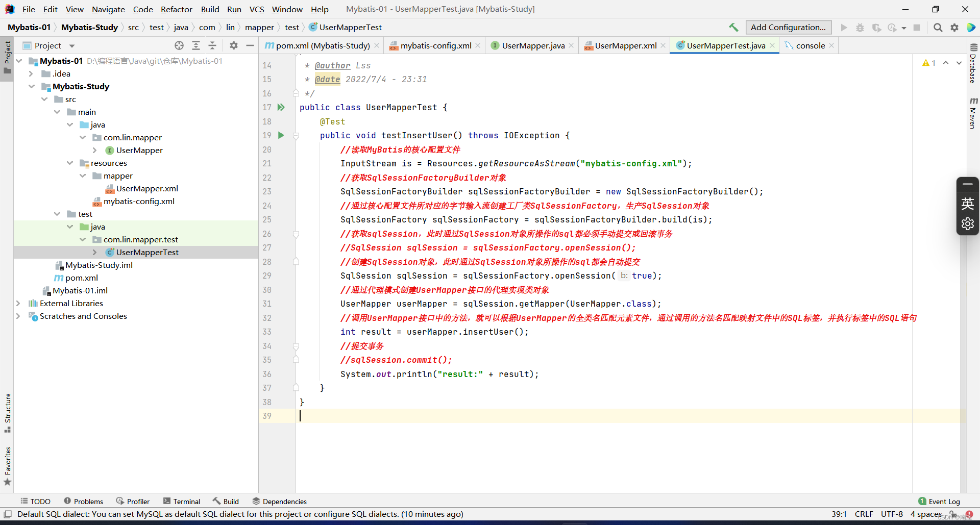Open the Database side tool window
Viewport: 980px width, 525px height.
pos(973,63)
